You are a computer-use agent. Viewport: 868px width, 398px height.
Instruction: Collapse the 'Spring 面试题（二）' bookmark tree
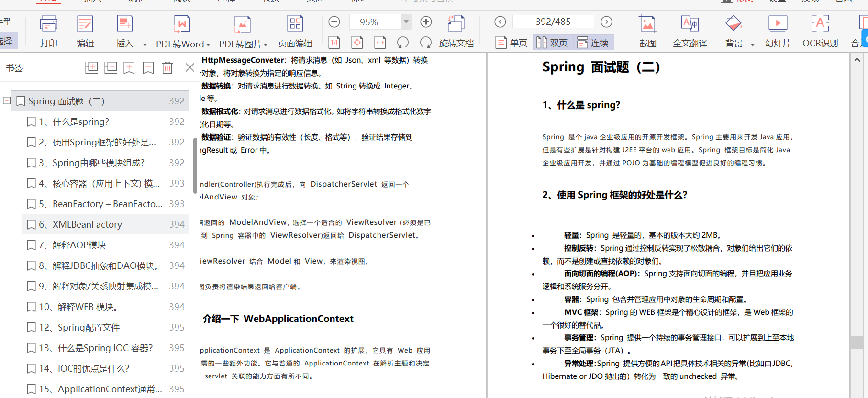(x=7, y=101)
